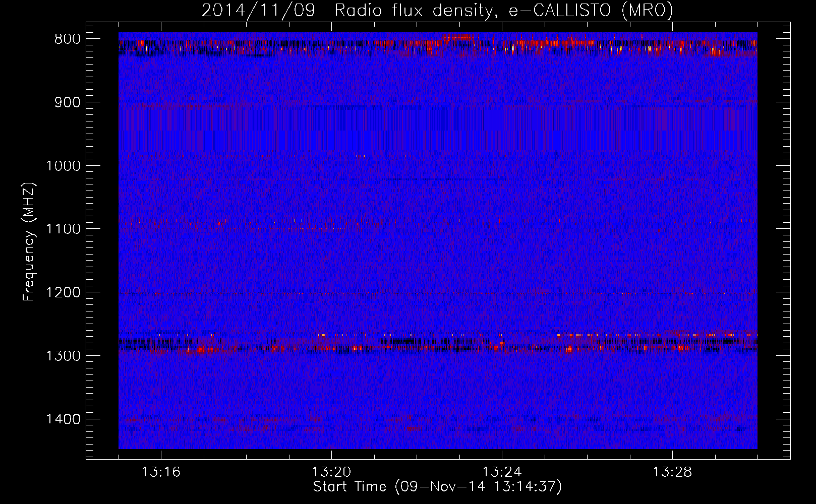Click the 13:28 time tick label
The height and width of the screenshot is (504, 816).
pos(672,472)
